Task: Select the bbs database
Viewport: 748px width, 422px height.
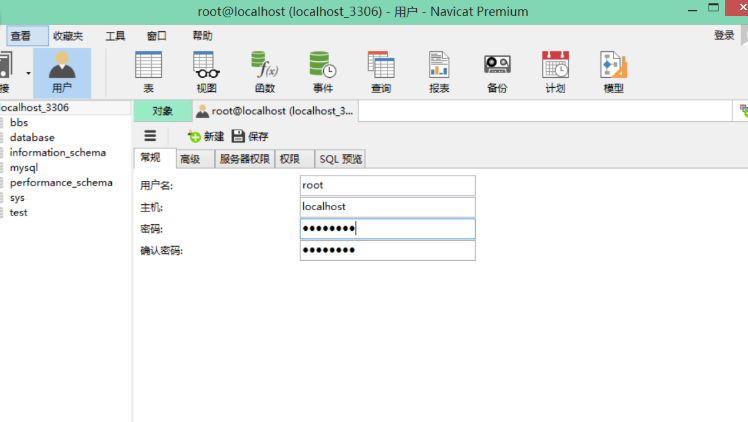Action: tap(19, 123)
